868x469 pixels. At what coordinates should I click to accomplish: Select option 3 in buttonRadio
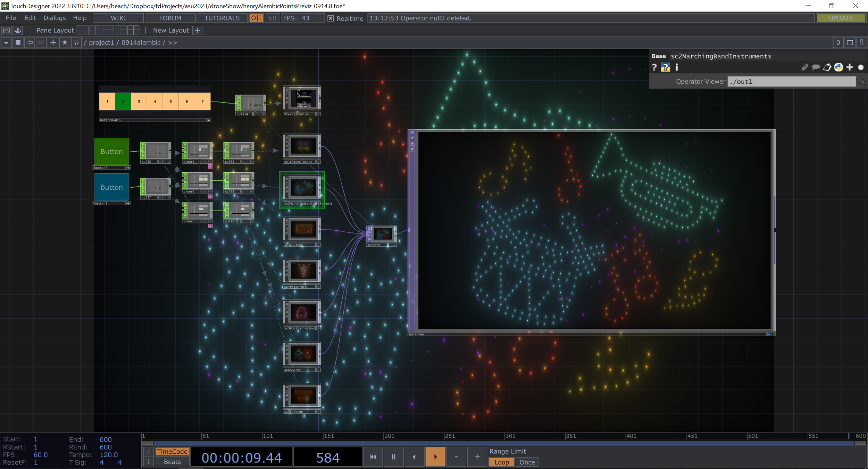tap(139, 101)
